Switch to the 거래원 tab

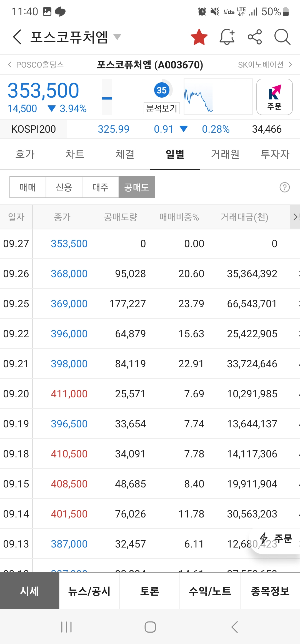click(225, 154)
